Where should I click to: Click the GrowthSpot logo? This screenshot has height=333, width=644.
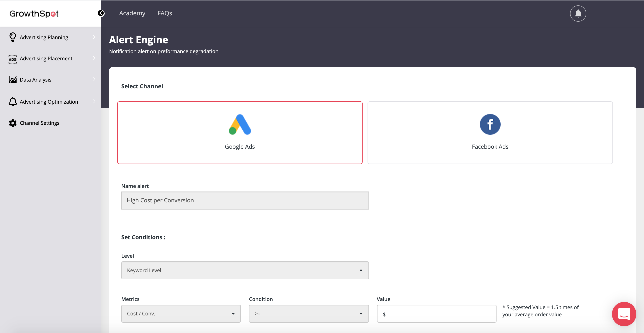[x=34, y=14]
